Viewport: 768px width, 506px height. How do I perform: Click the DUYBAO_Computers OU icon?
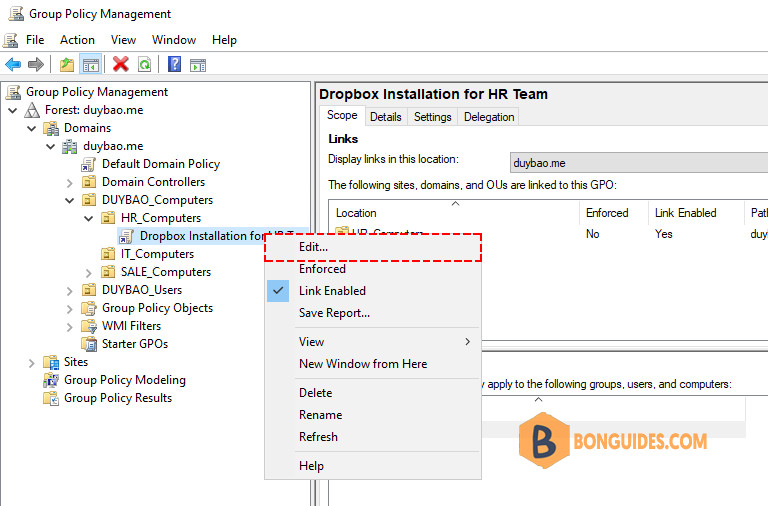(89, 200)
